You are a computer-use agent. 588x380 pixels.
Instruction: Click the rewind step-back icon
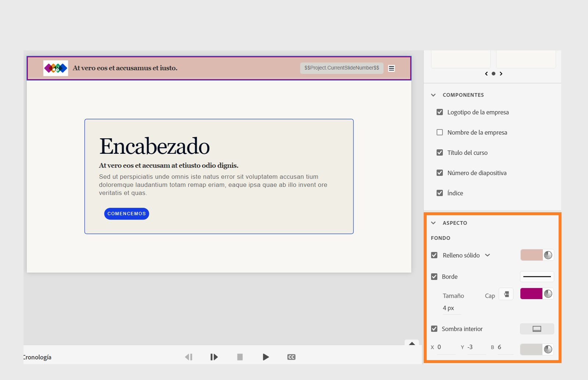click(x=189, y=357)
